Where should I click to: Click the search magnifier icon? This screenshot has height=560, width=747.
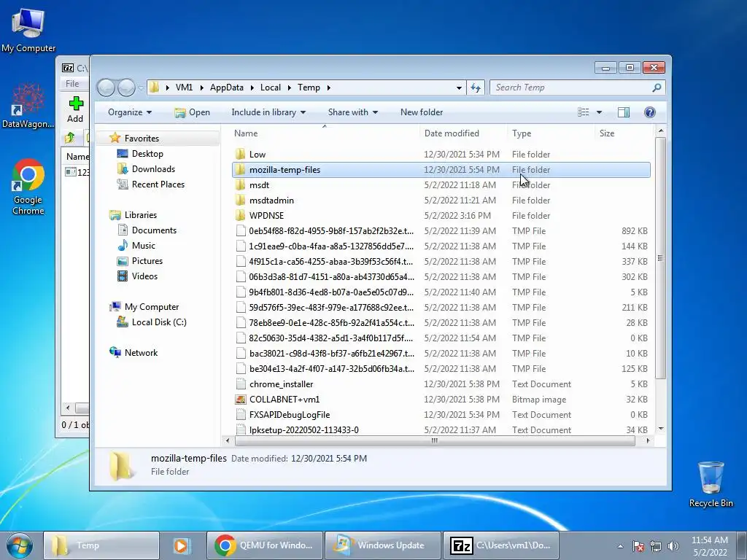tap(657, 87)
